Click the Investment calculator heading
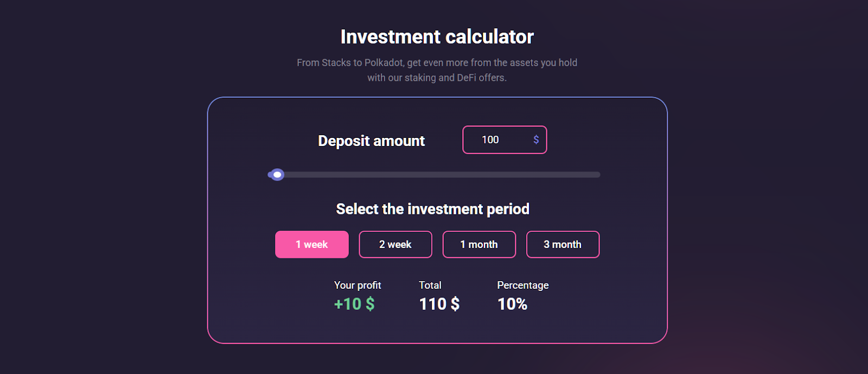The image size is (868, 374). pyautogui.click(x=437, y=37)
